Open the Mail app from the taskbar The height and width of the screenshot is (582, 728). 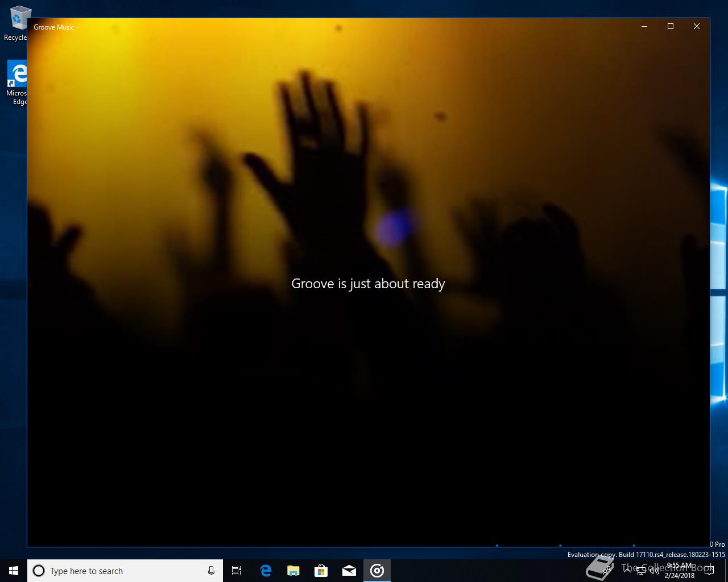pyautogui.click(x=349, y=571)
